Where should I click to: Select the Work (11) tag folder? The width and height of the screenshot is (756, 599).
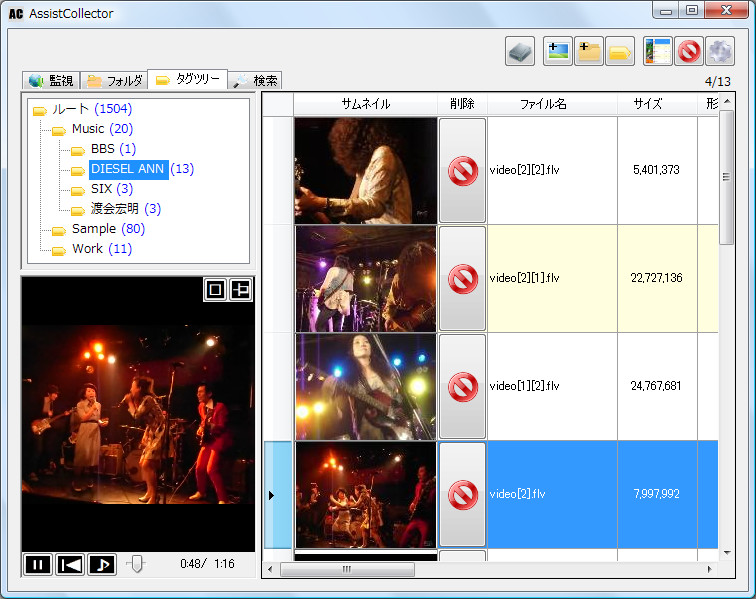92,249
